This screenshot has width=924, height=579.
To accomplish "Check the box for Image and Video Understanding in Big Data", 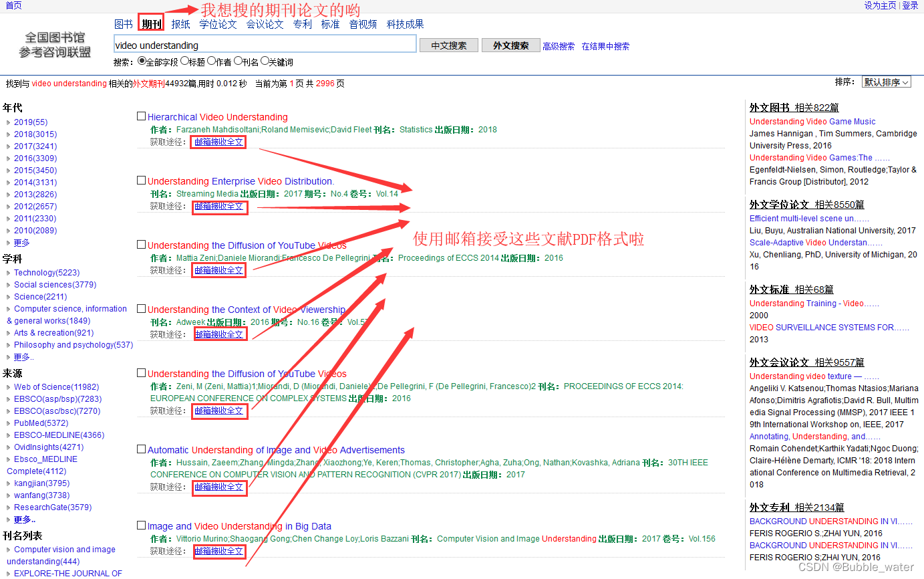I will (141, 526).
